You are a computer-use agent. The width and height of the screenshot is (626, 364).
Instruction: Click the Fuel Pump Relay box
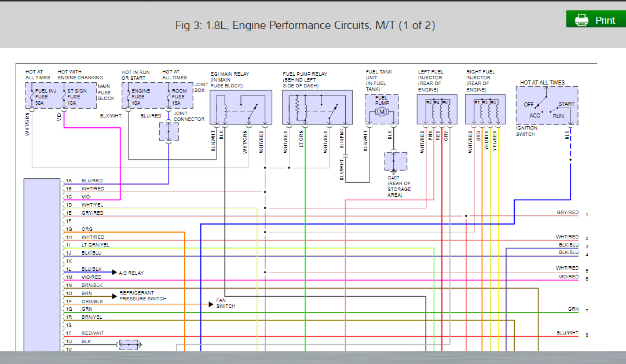click(317, 108)
